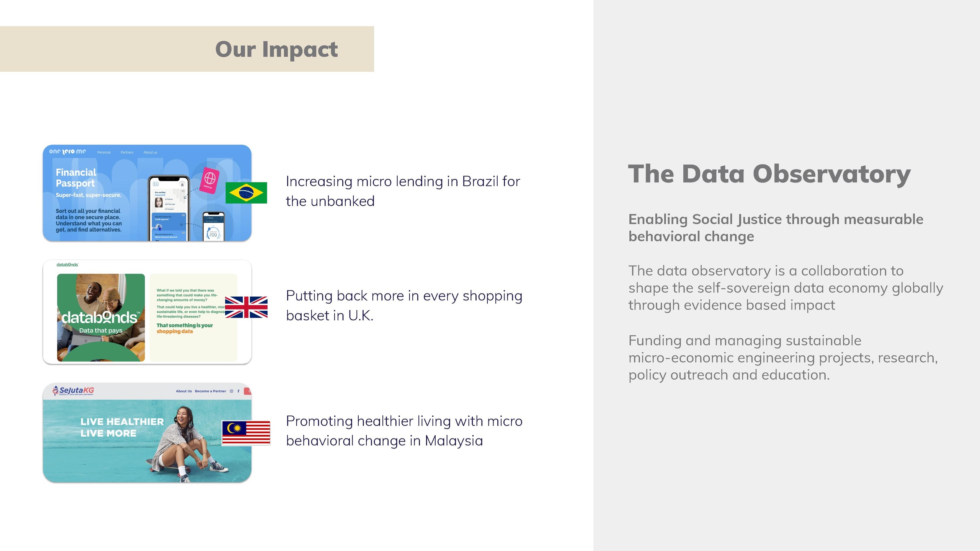Click the Malaysia flag icon
Viewport: 980px width, 551px height.
tap(246, 433)
